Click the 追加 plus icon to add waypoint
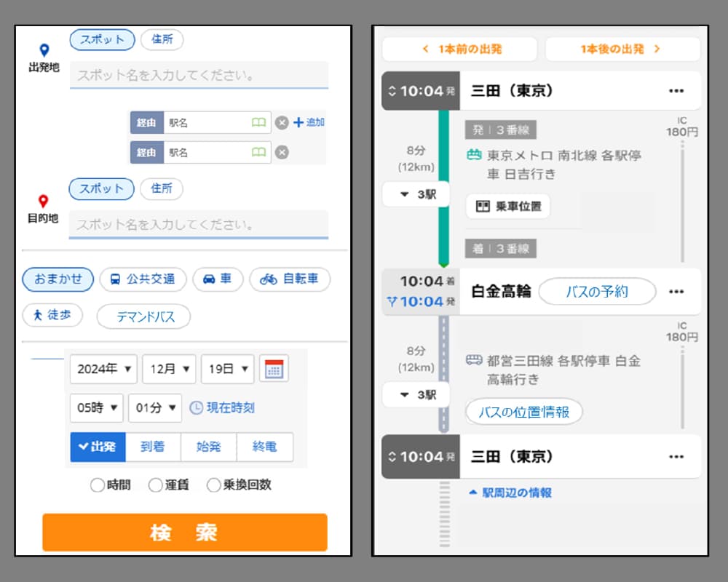 click(298, 122)
